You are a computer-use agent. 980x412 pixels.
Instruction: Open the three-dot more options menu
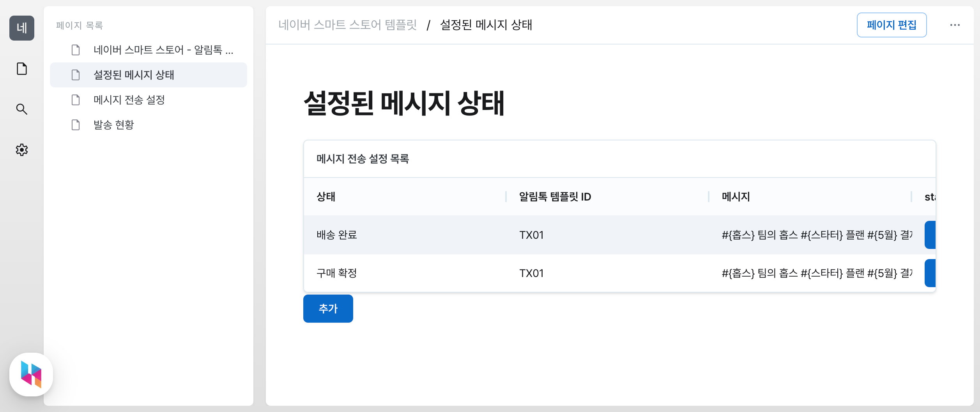coord(955,25)
